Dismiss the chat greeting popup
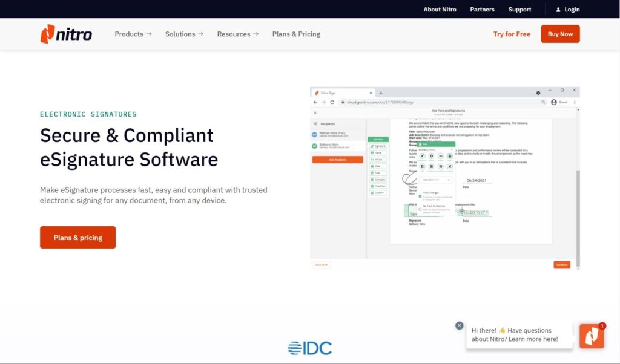 [460, 325]
